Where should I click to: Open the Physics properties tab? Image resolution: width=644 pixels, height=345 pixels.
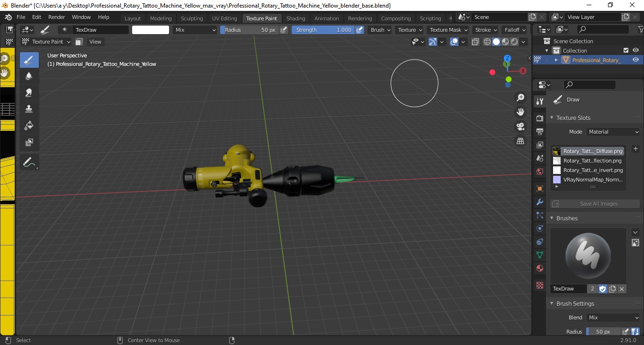pyautogui.click(x=539, y=228)
